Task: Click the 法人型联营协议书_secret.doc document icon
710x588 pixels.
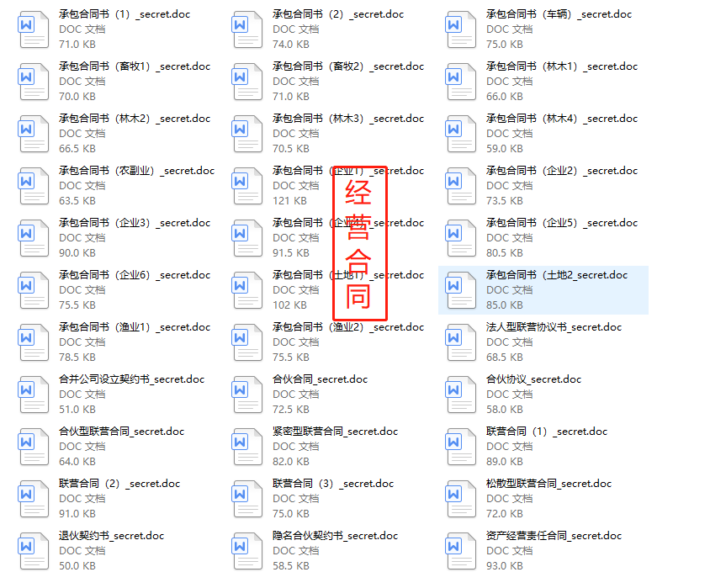Action: pyautogui.click(x=460, y=342)
